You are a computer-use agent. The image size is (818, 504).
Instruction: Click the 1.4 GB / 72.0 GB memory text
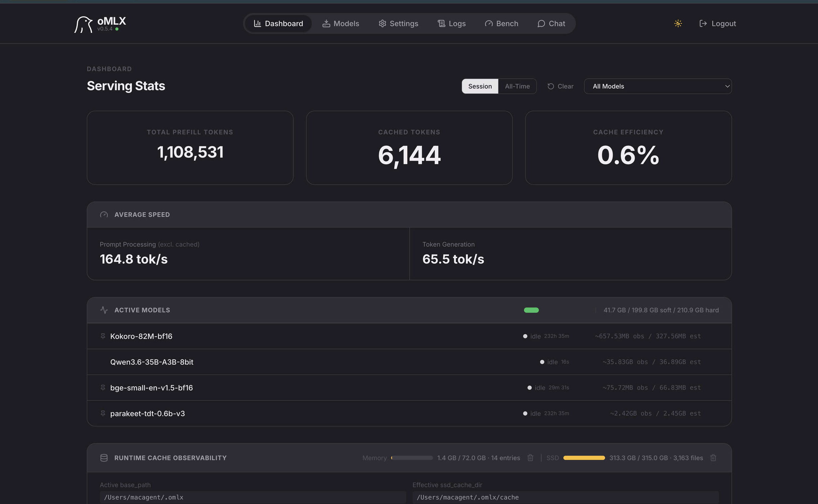click(478, 458)
